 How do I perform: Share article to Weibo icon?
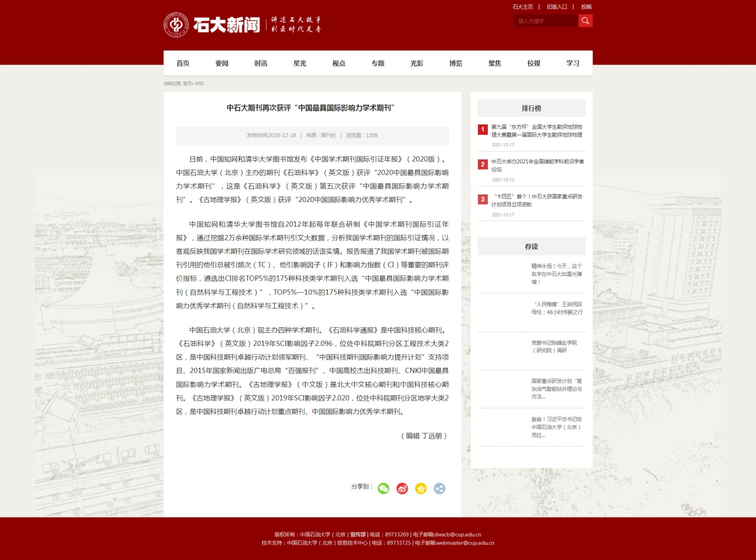402,488
